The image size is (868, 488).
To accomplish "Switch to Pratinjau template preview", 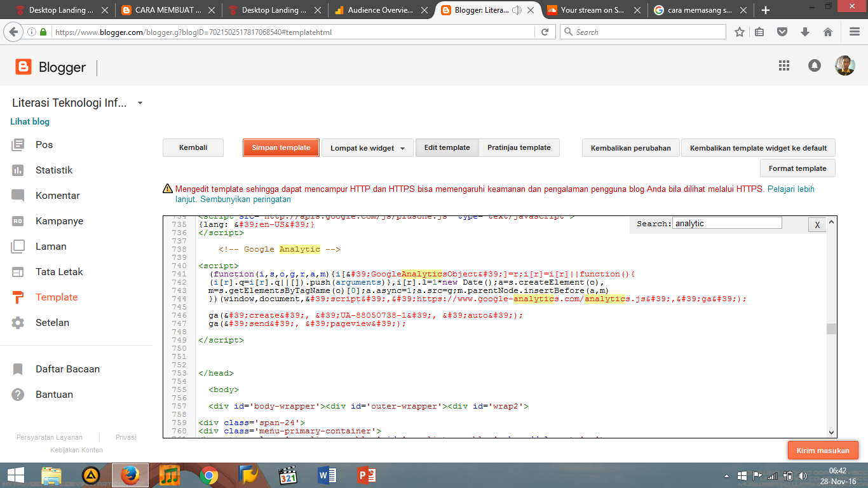I will tap(519, 148).
